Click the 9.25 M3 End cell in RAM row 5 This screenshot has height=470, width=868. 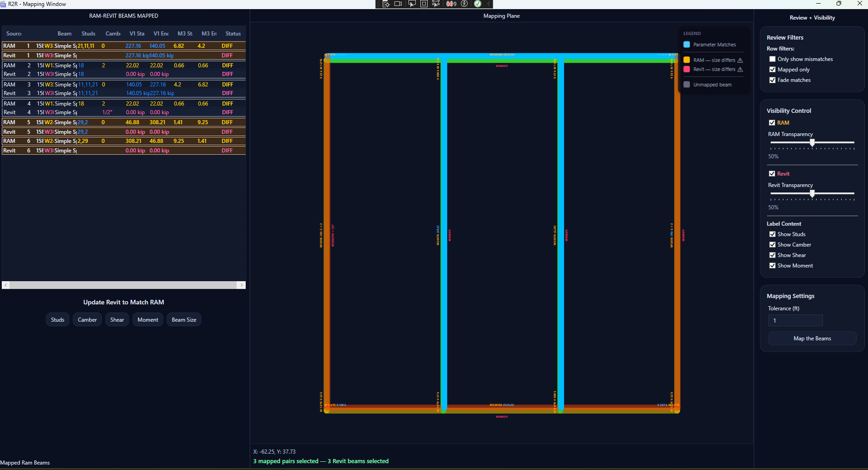[x=202, y=122]
